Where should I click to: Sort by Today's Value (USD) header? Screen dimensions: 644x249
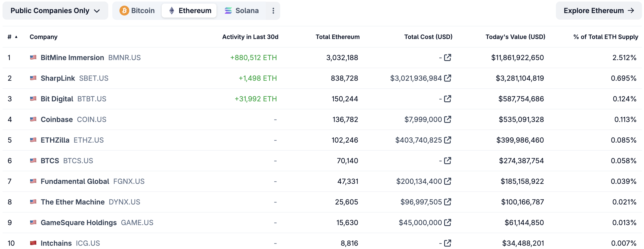[x=515, y=37]
